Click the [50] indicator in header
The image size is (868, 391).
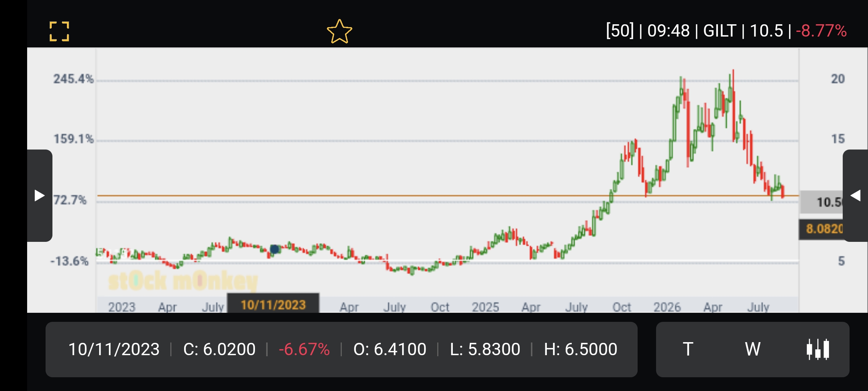pos(620,31)
